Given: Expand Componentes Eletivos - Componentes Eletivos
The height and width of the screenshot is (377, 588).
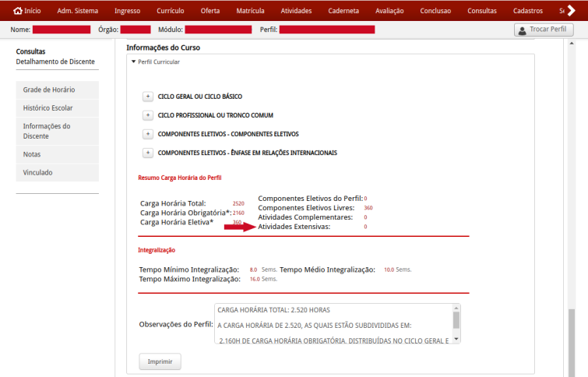Looking at the screenshot, I should coord(148,134).
